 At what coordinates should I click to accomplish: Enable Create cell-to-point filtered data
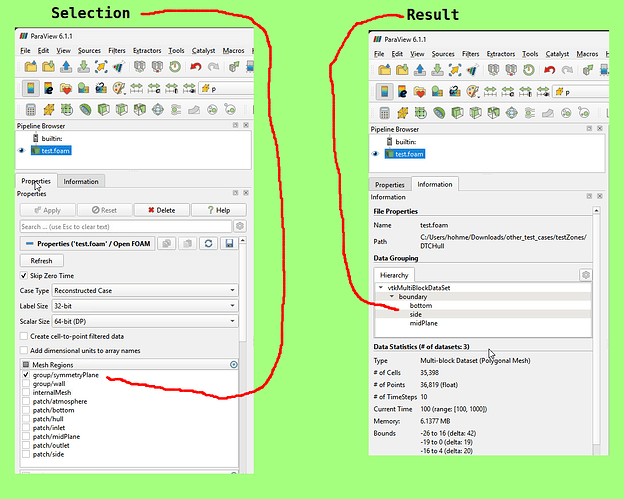pyautogui.click(x=24, y=336)
